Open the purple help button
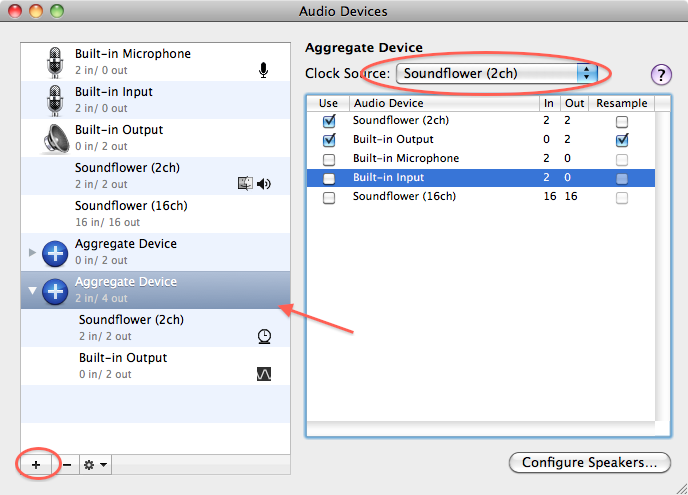Image resolution: width=688 pixels, height=495 pixels. 661,74
